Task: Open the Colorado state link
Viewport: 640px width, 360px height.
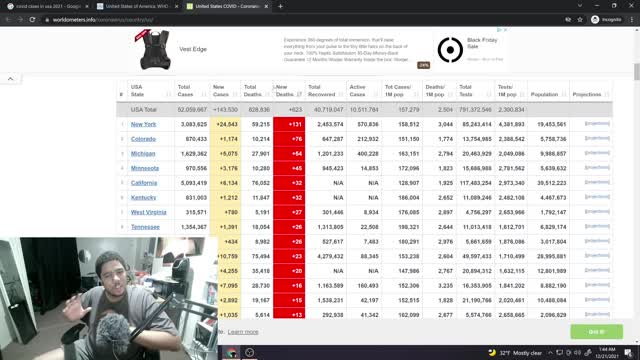Action: coord(143,139)
